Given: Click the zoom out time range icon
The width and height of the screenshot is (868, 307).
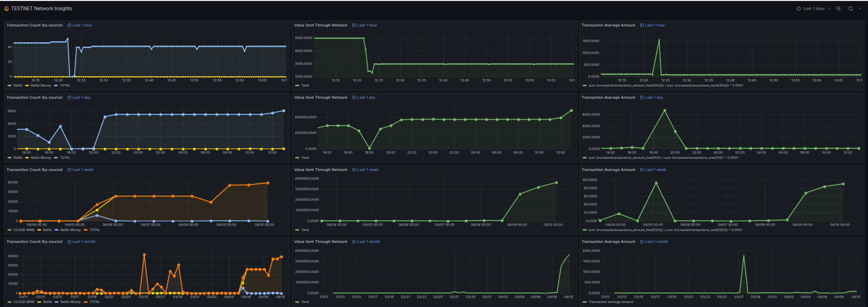Looking at the screenshot, I should click(838, 8).
